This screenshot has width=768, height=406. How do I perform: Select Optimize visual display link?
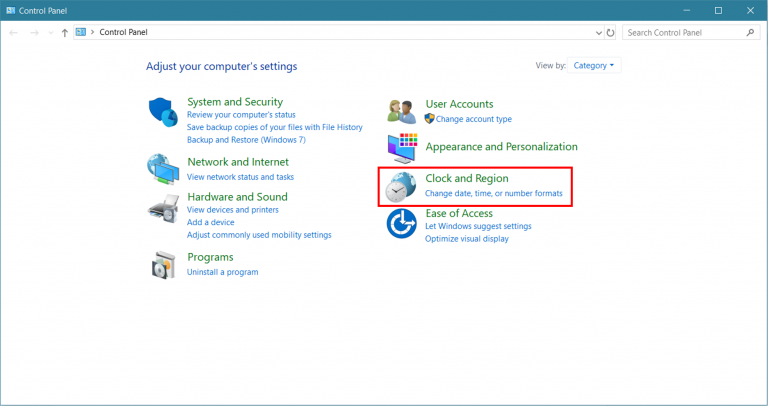tap(466, 239)
